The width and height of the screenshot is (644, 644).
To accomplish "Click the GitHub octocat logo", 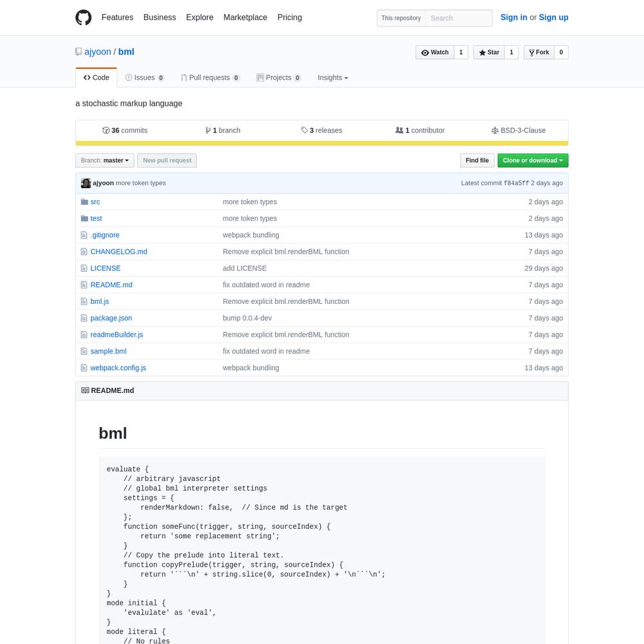I will (x=83, y=17).
